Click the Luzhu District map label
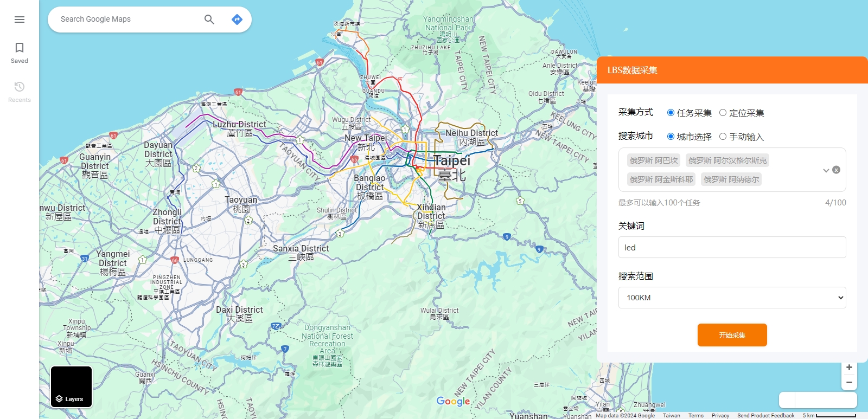 click(239, 128)
